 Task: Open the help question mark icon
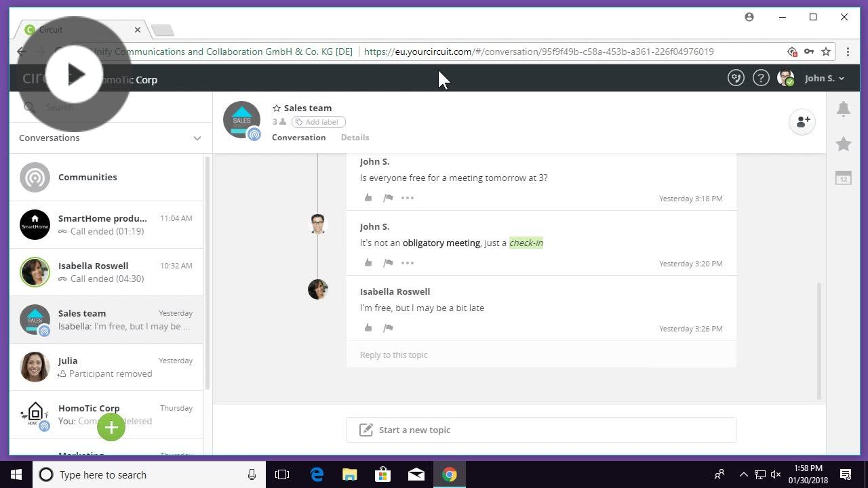click(761, 78)
